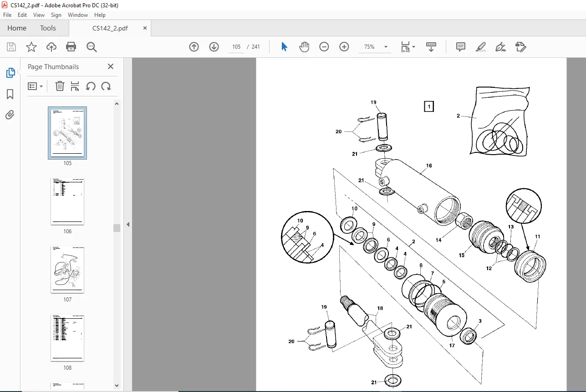Insert page break via thumbnails toolbar icon
The height and width of the screenshot is (392, 586).
[x=75, y=86]
